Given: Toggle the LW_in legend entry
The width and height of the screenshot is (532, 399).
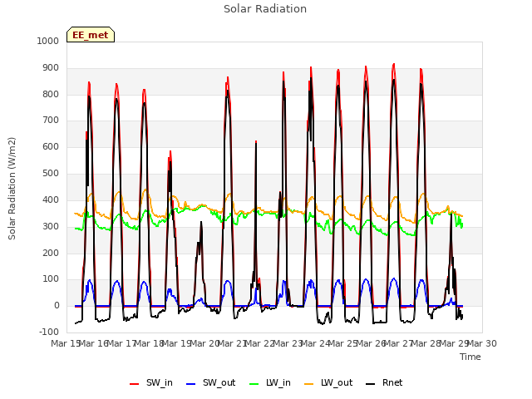Looking at the screenshot, I should [270, 383].
